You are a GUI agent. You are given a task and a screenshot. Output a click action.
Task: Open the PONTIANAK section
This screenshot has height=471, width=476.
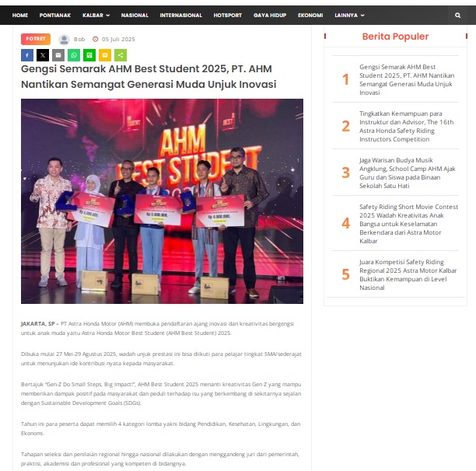[x=55, y=16]
